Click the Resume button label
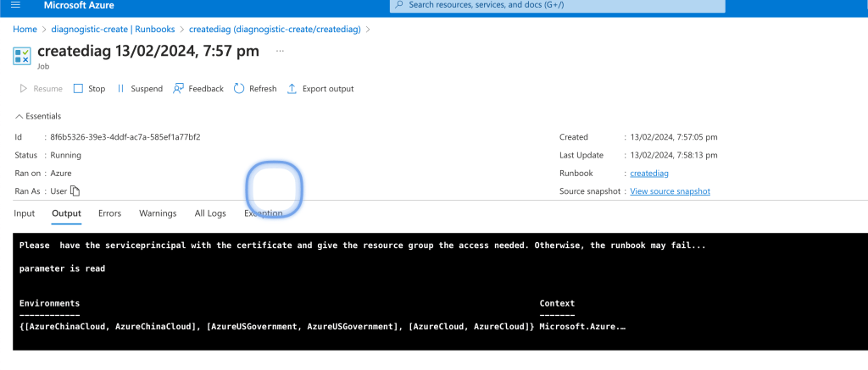The image size is (868, 370). click(48, 89)
